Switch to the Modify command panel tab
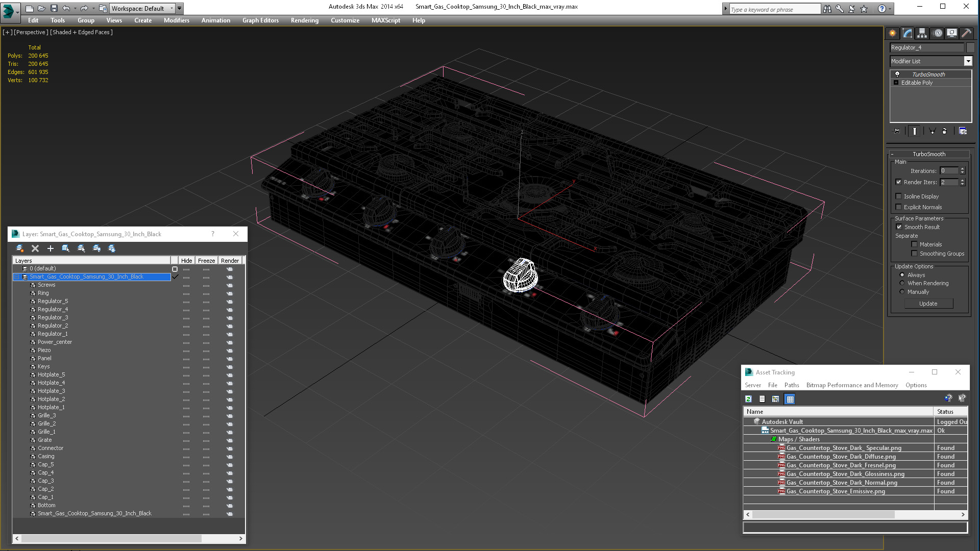980x551 pixels. [907, 33]
